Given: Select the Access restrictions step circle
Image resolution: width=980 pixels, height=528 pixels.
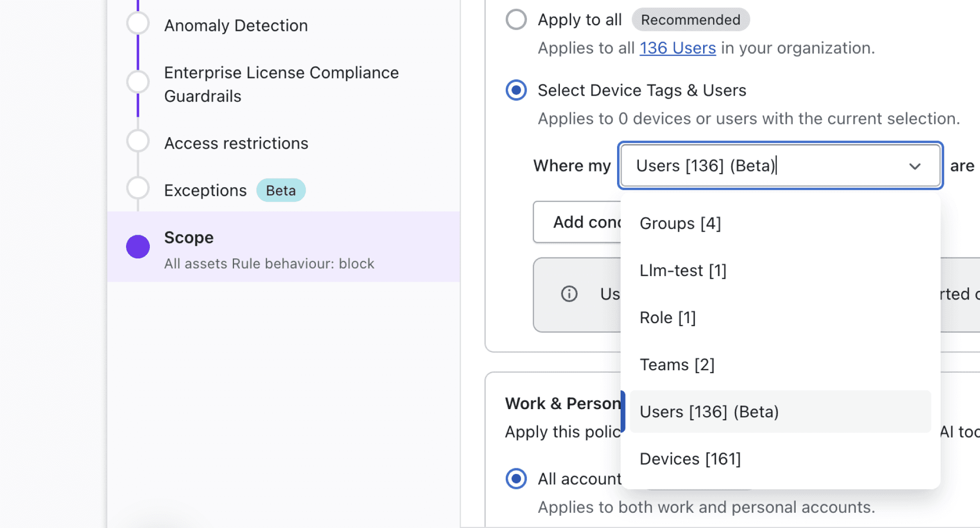Looking at the screenshot, I should 138,141.
